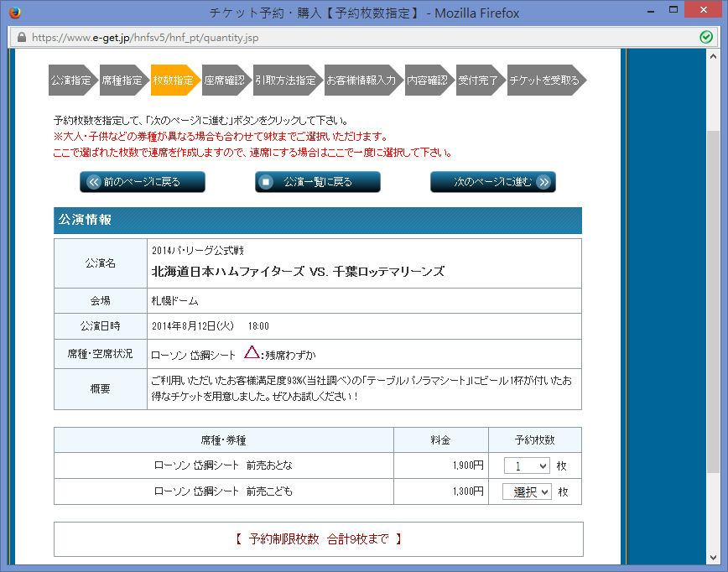728x572 pixels.
Task: Click ローソン 岱鋼シート 前売こども row label
Action: click(x=223, y=491)
